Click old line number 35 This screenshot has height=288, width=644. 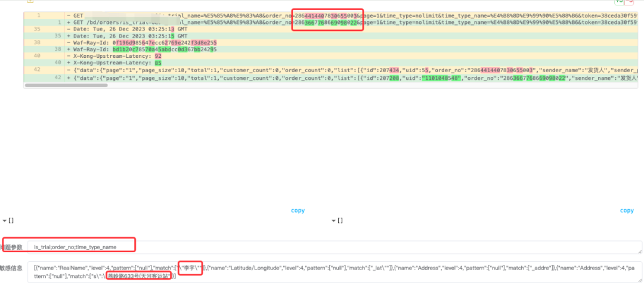click(37, 29)
